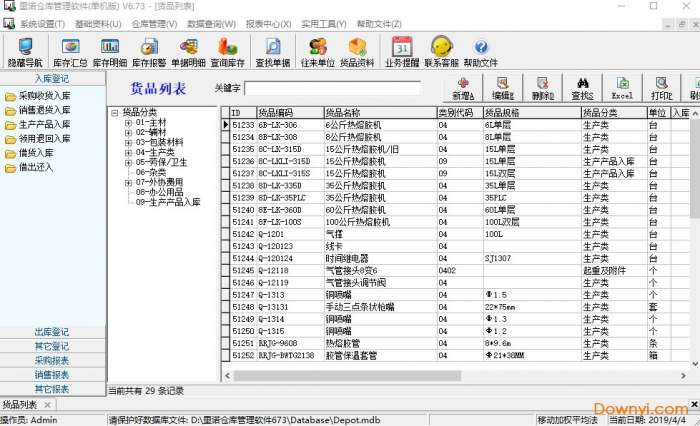Expand the 05-劳保/卫生 tree node
This screenshot has height=426, width=700.
click(129, 163)
